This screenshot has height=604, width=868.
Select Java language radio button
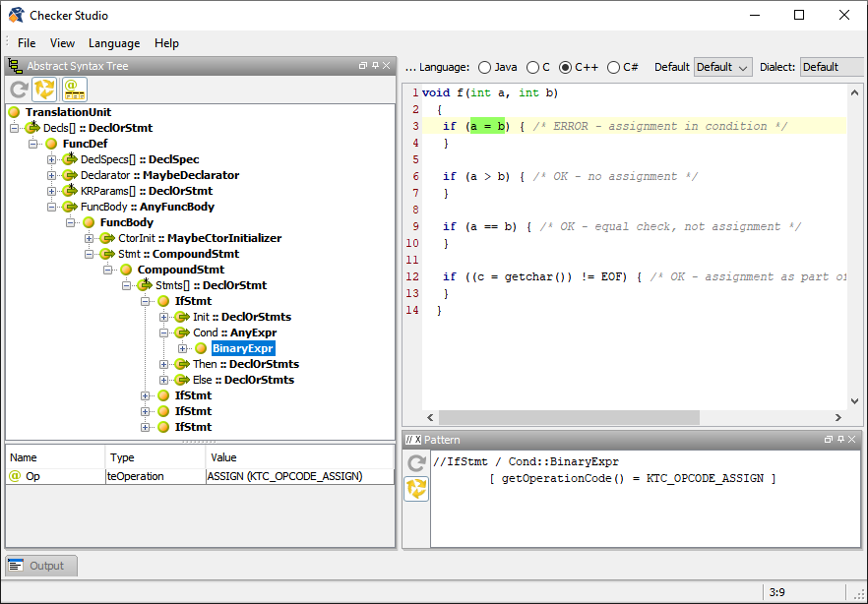tap(484, 68)
